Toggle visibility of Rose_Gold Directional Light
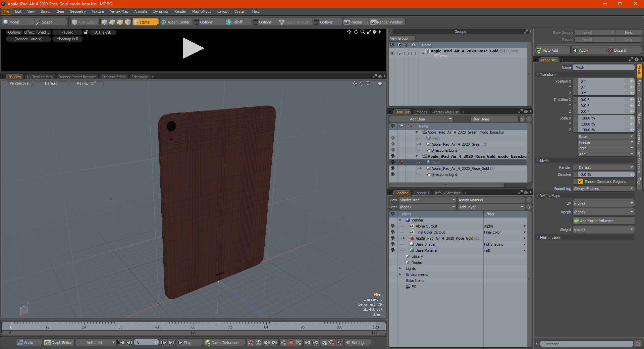Viewport: 644px width, 349px height. (x=392, y=174)
